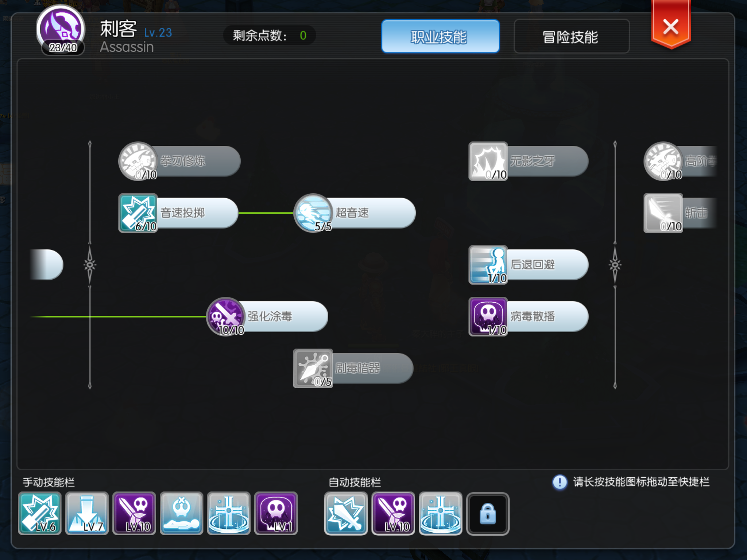747x560 pixels.
Task: Click the blue exclamation info icon
Action: click(560, 482)
